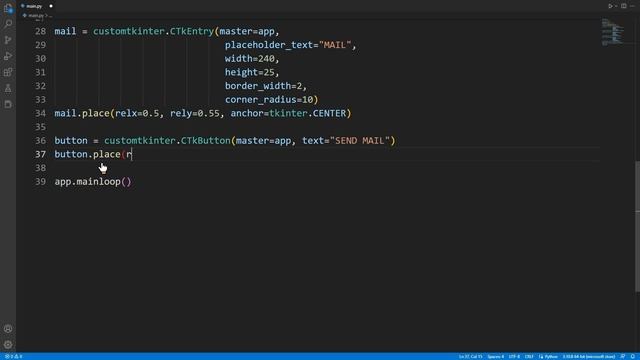
Task: Click "corner_radius=10" on line 33
Action: [x=269, y=100]
